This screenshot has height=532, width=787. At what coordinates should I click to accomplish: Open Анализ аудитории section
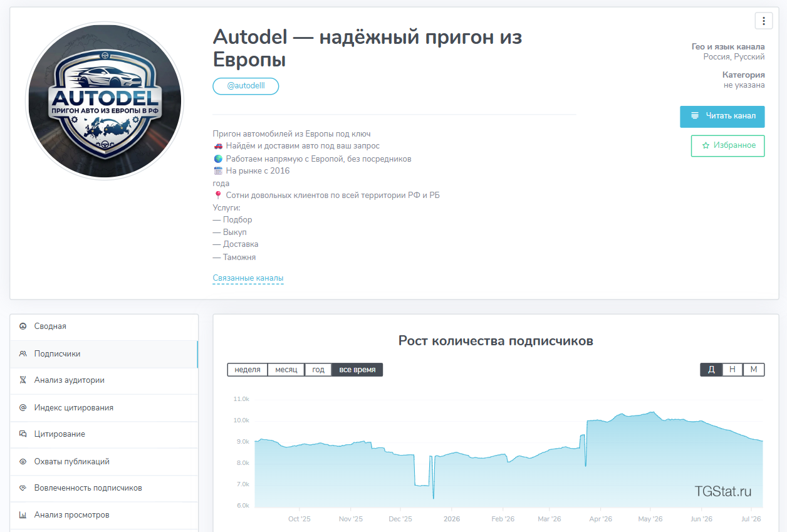[x=104, y=380]
